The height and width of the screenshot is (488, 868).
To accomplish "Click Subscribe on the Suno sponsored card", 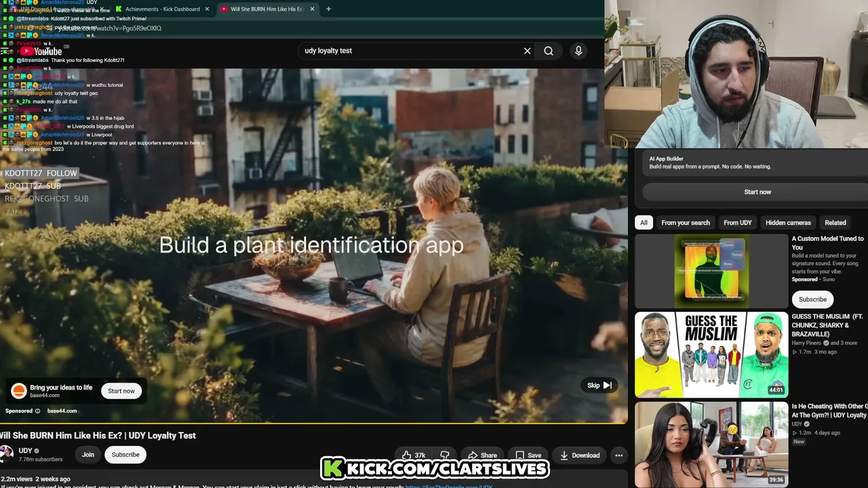I will tap(812, 300).
